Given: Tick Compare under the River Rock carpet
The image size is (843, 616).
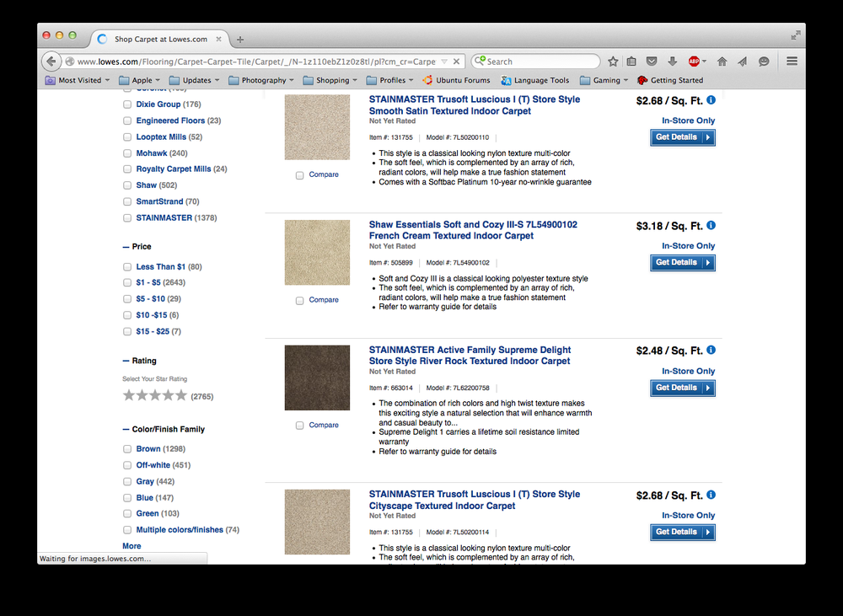Looking at the screenshot, I should [x=300, y=426].
